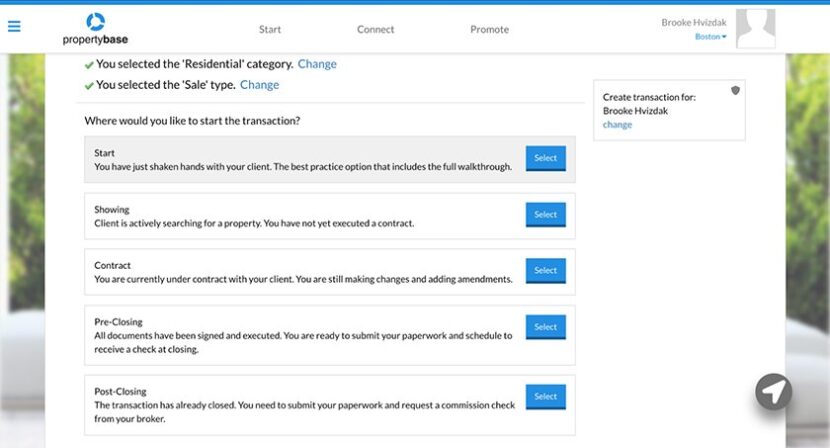Select the Contract transaction stage

(x=545, y=270)
